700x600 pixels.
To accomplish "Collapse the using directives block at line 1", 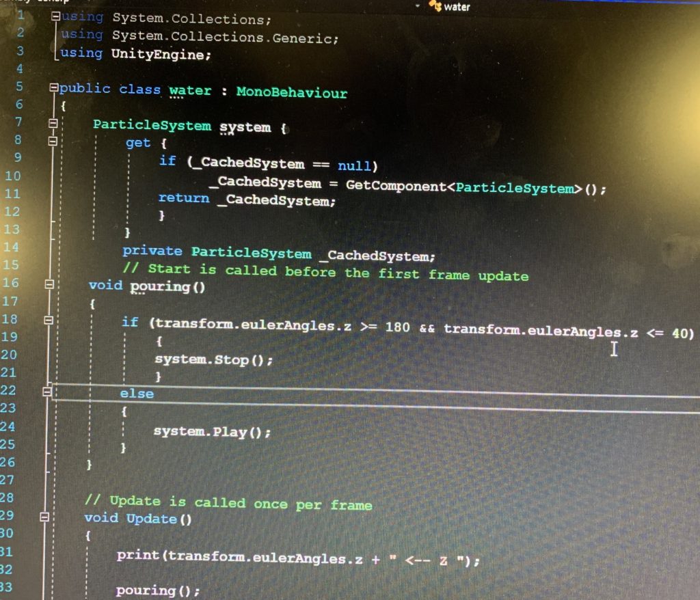I will [x=56, y=16].
